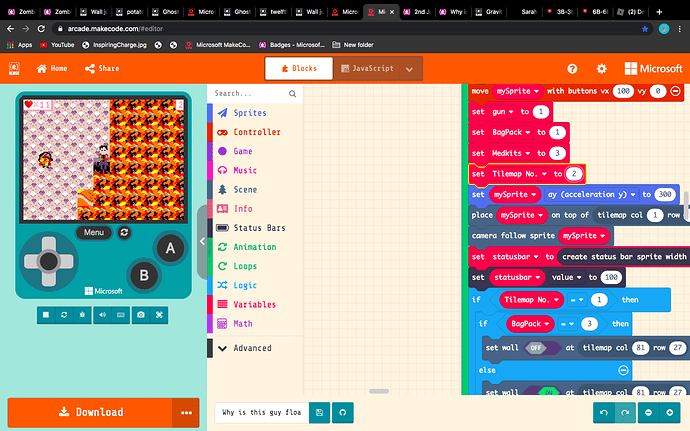Zoom out the blocks workspace

(648, 413)
